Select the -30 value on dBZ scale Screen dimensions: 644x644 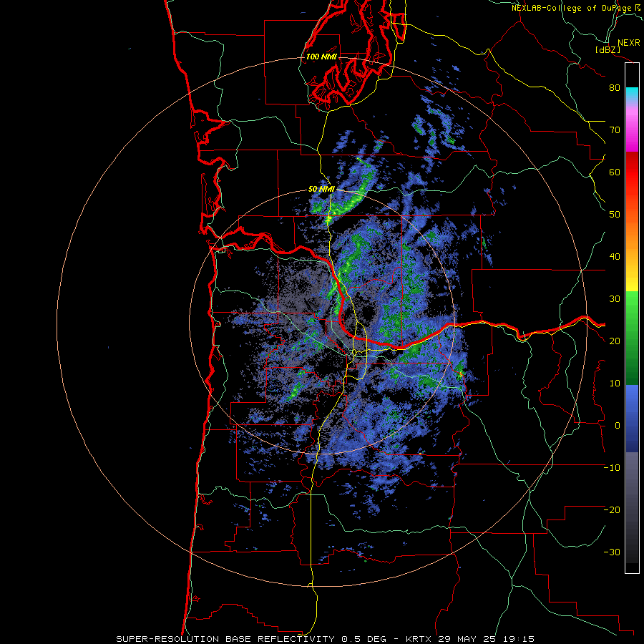click(x=612, y=552)
